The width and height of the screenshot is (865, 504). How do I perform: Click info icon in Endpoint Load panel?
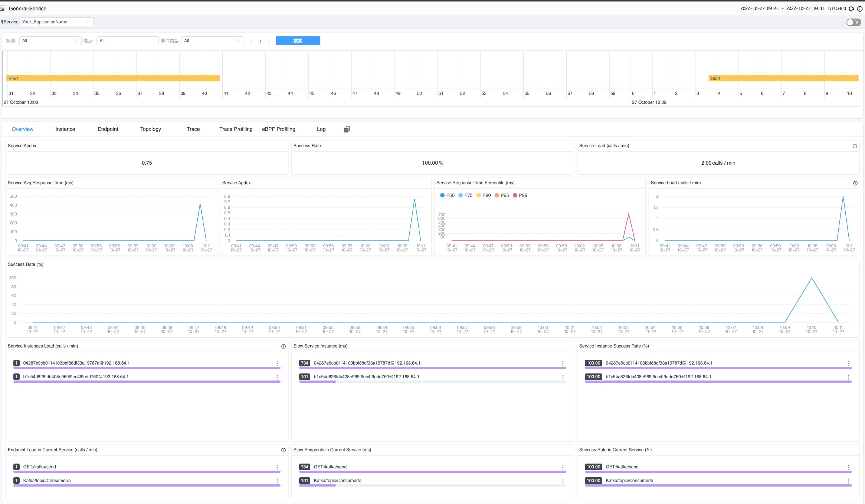click(284, 450)
